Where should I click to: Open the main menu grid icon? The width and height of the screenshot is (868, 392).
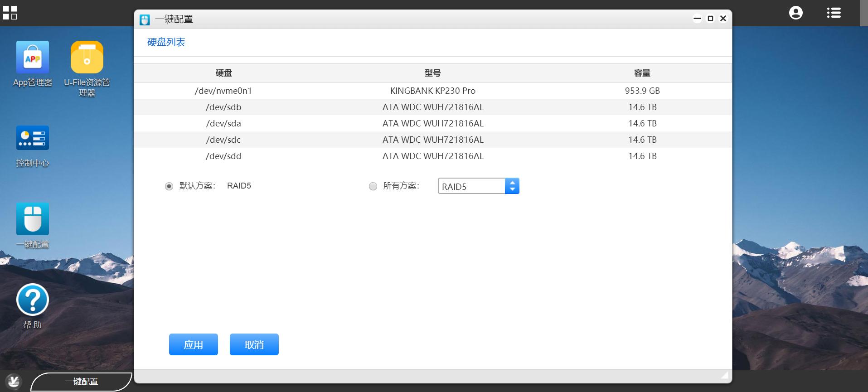coord(10,13)
